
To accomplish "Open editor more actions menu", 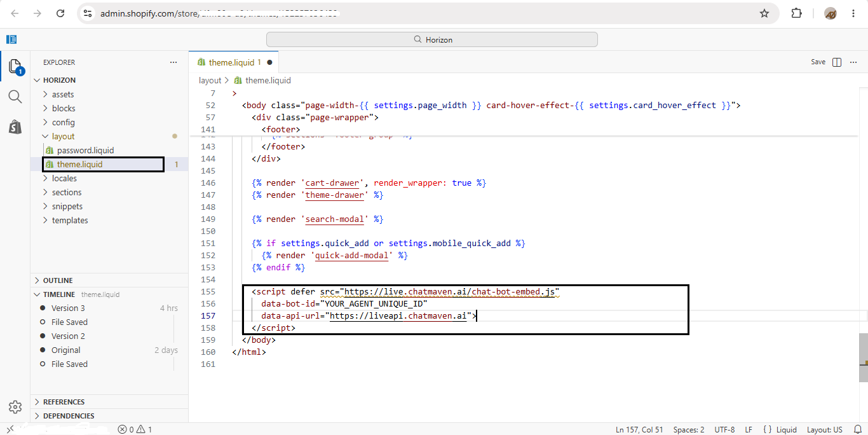I will (x=854, y=62).
